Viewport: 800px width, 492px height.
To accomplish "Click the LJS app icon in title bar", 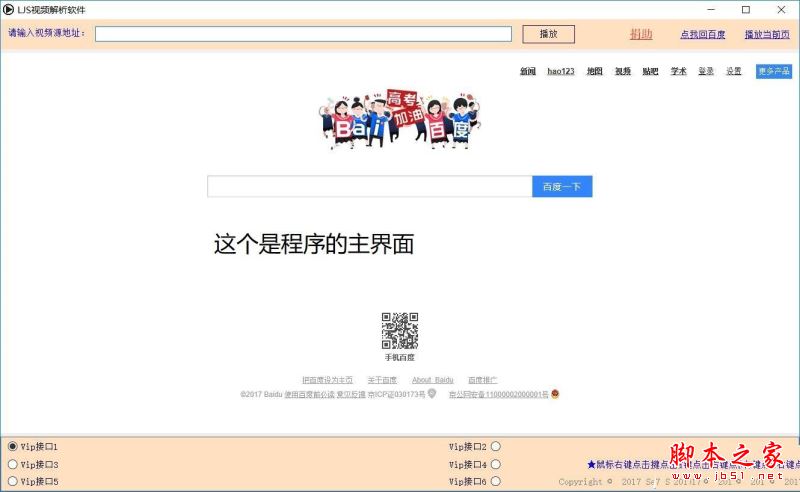I will [x=8, y=9].
